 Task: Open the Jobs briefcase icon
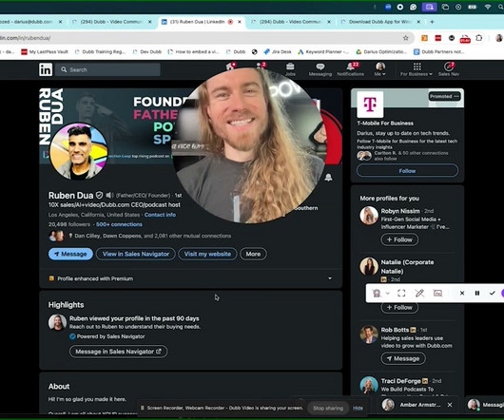[x=290, y=69]
